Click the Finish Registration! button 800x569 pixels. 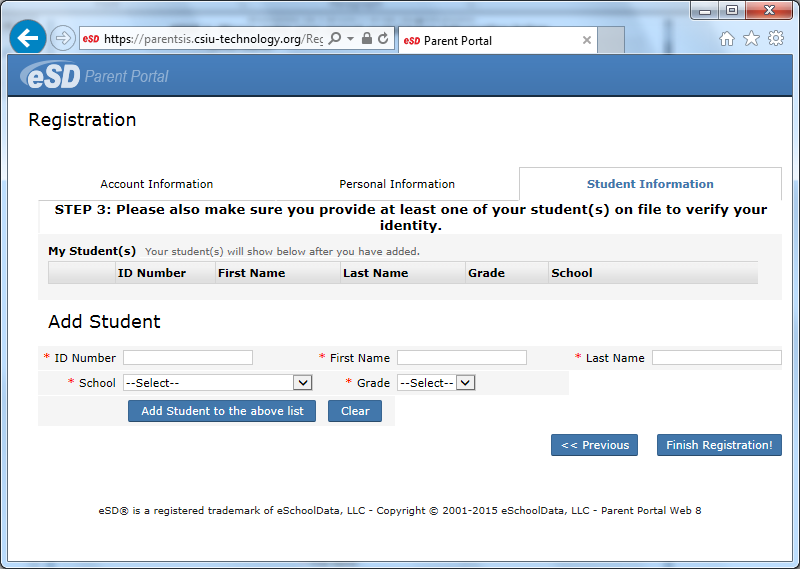[719, 445]
